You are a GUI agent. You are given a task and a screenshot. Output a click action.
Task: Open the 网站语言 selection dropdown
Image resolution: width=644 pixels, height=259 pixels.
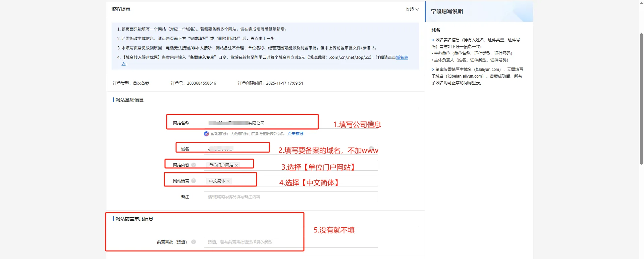click(x=312, y=181)
